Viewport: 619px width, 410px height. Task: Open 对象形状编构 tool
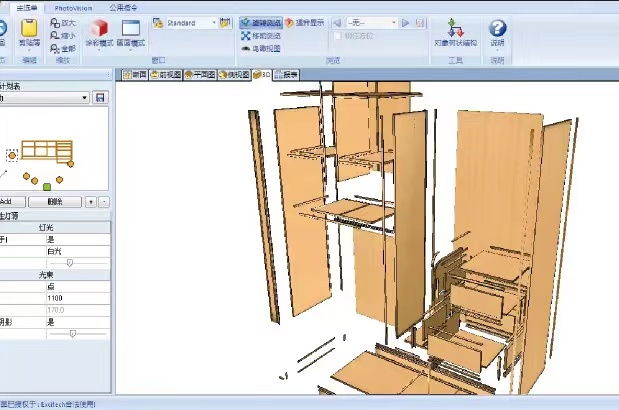(455, 30)
